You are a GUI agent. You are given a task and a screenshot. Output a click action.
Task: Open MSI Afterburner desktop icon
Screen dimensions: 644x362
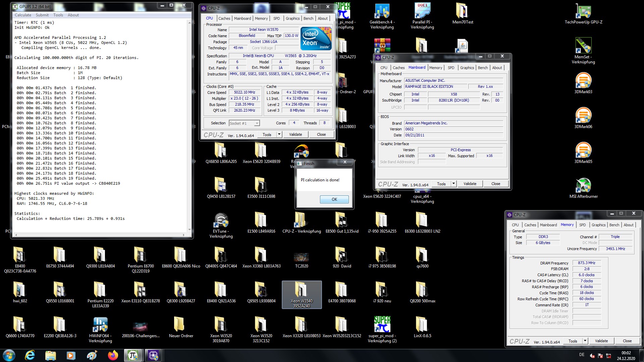tap(583, 188)
